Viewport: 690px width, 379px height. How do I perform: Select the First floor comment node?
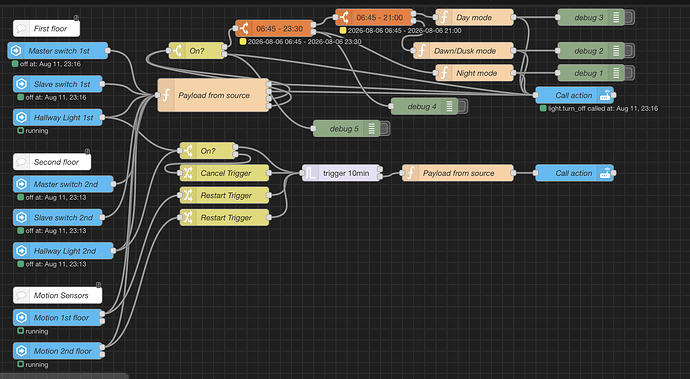tap(46, 29)
